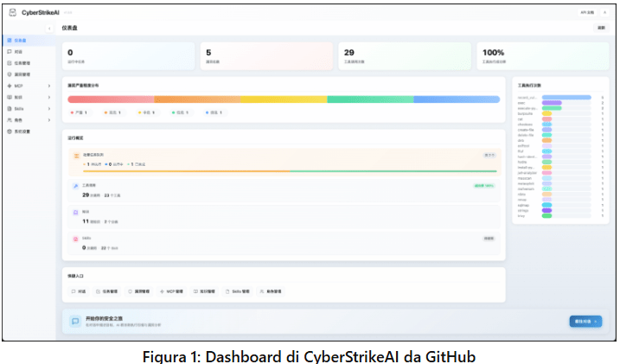The height and width of the screenshot is (364, 620).
Task: Click the chat icon in the bottom banner
Action: [x=75, y=321]
